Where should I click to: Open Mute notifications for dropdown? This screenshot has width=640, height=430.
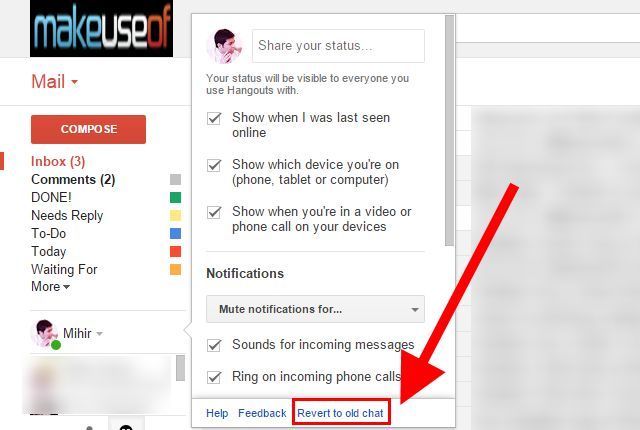[x=316, y=309]
